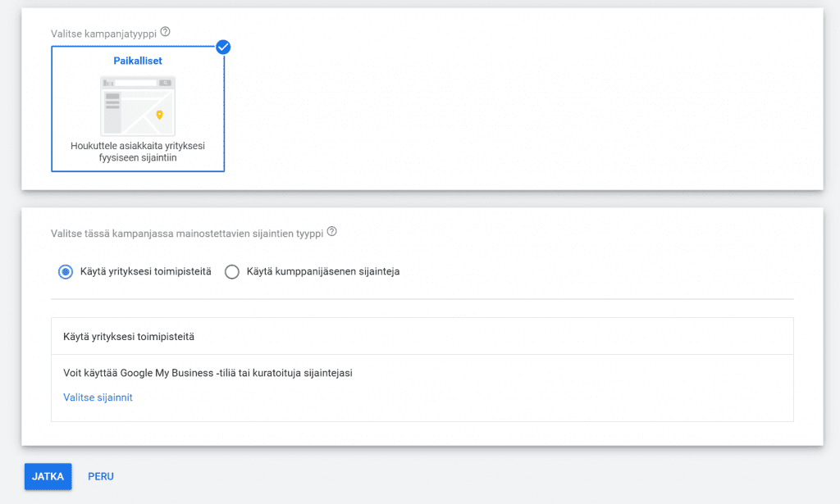
Task: Click grey sidebar list in Paikalliset illustration
Action: (x=112, y=102)
